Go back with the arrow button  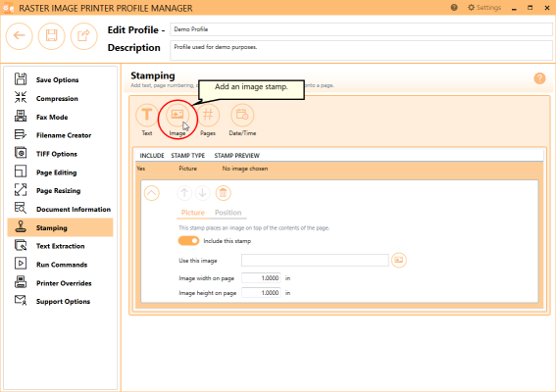point(20,36)
